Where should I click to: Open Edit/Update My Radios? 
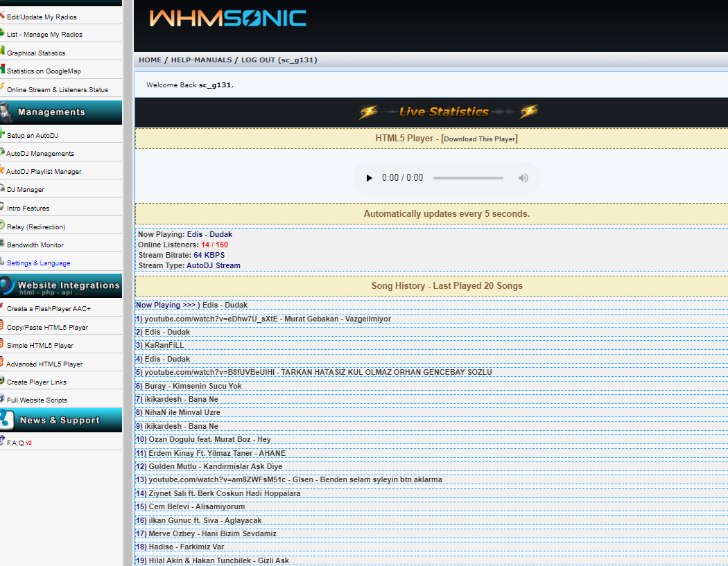pyautogui.click(x=42, y=17)
